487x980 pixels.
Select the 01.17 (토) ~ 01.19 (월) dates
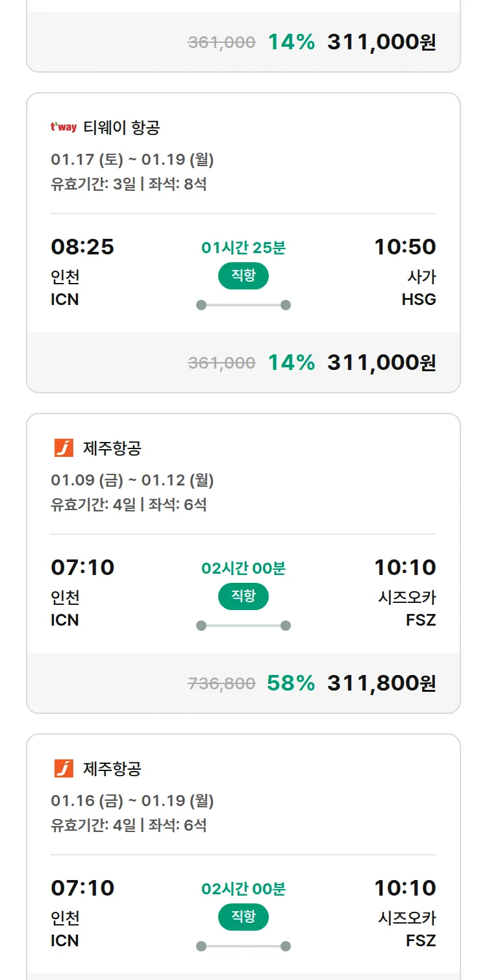coord(132,160)
